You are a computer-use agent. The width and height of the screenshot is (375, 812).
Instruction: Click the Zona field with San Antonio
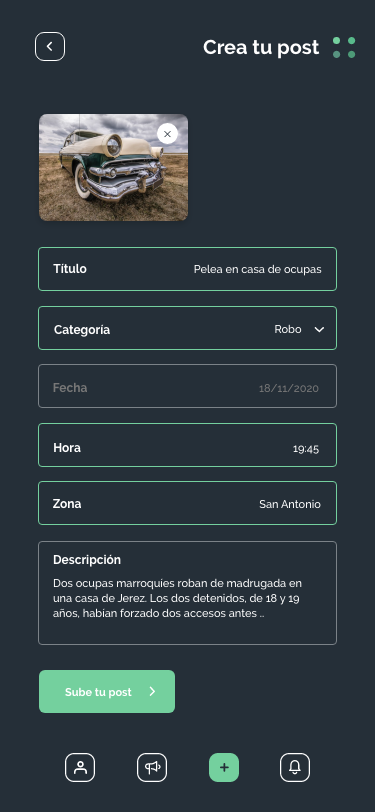[188, 503]
